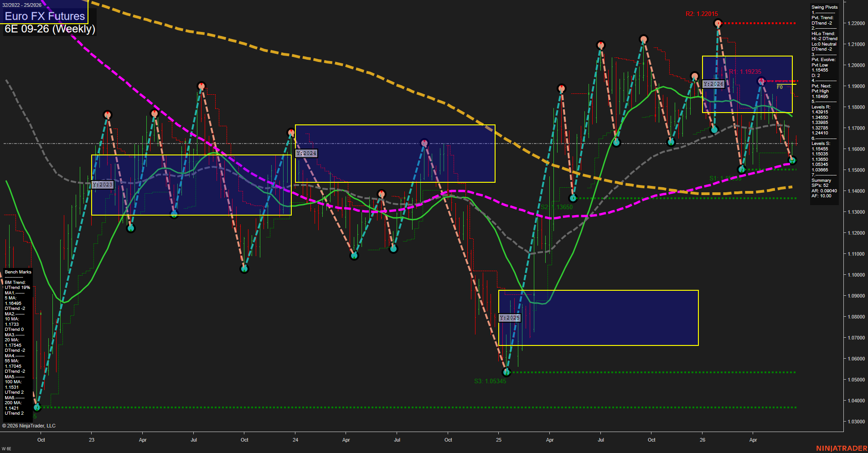868x453 pixels.
Task: Click the 1.10000 price axis label
Action: point(856,275)
